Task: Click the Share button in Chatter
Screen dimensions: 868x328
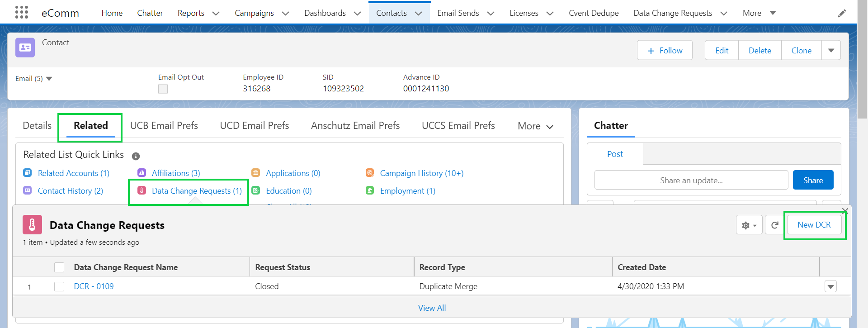Action: pos(813,180)
